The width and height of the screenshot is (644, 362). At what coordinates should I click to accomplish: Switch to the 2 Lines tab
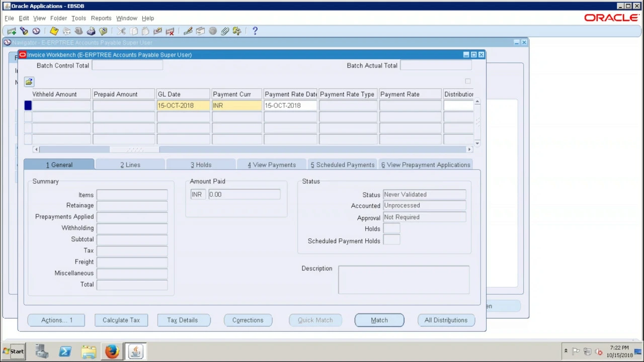pos(130,165)
